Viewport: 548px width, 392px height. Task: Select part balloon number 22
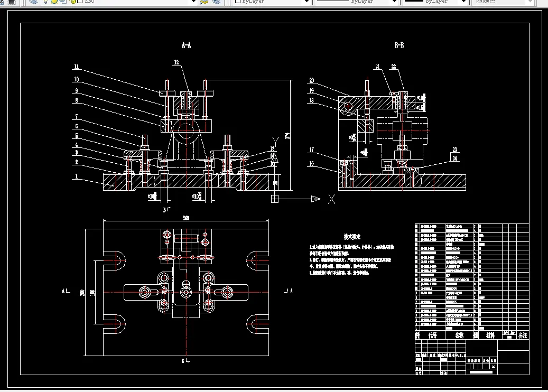point(394,67)
